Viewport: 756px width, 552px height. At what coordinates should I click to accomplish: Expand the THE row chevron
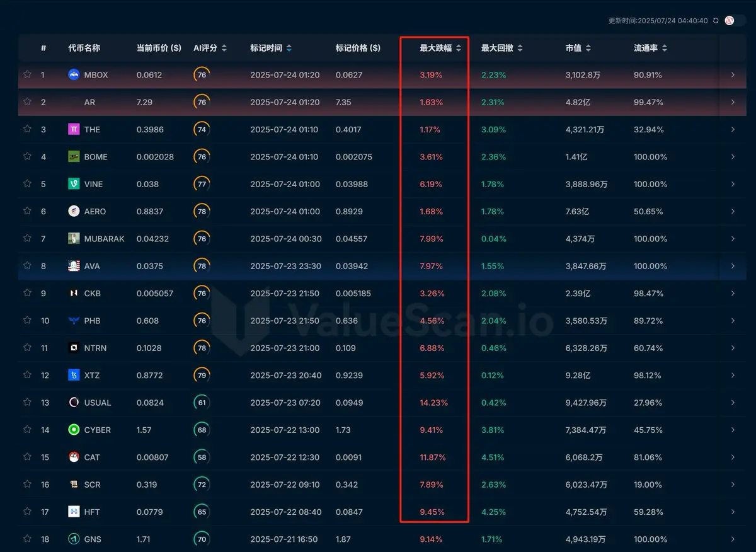[733, 129]
